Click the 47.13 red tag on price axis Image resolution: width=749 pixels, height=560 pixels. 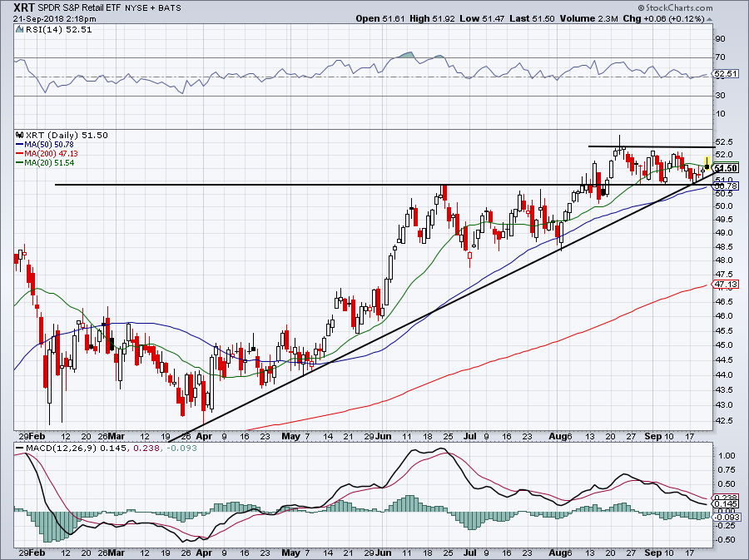(726, 284)
